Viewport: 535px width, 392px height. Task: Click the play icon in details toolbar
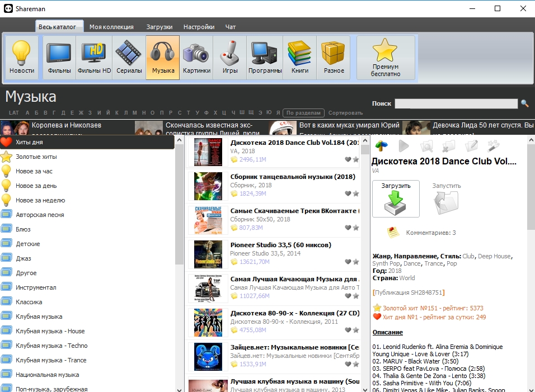[x=403, y=146]
